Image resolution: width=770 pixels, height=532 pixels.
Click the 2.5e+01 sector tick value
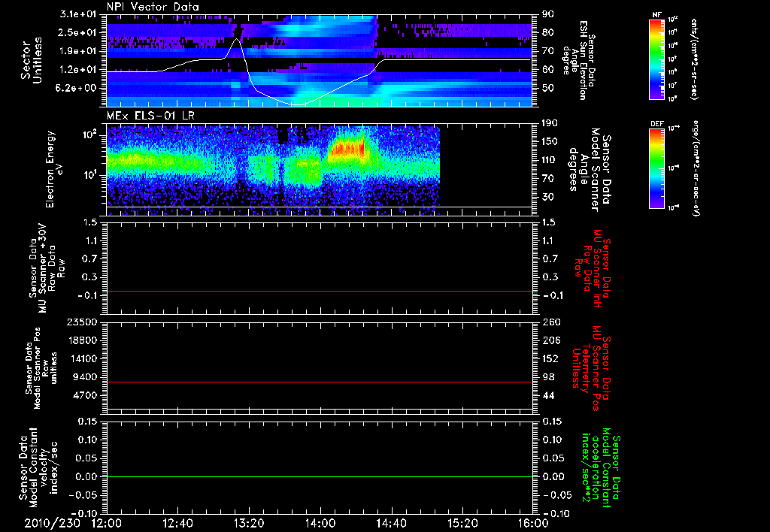[78, 32]
